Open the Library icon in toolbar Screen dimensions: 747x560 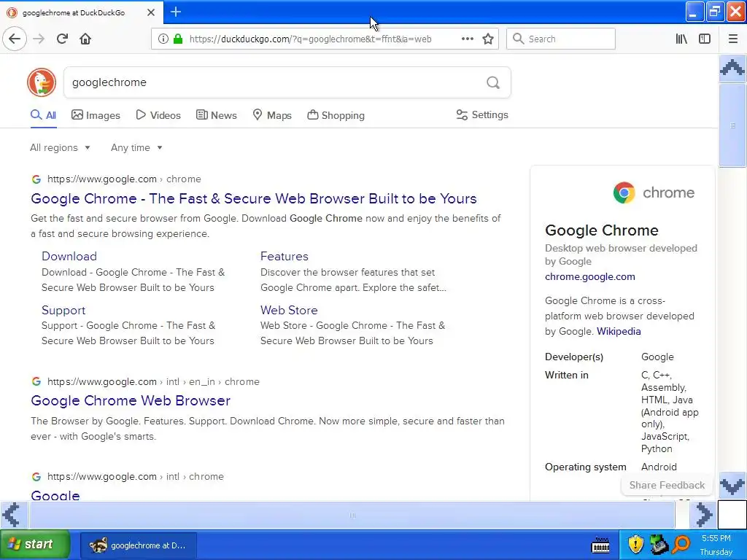681,39
